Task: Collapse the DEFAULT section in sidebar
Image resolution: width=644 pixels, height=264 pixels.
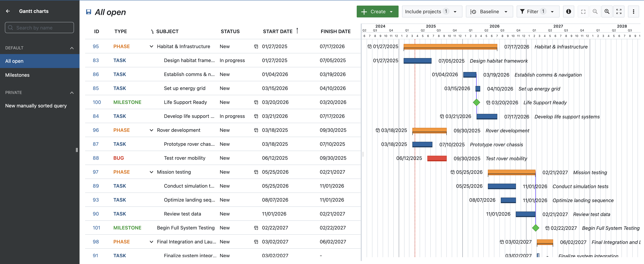Action: (72, 48)
